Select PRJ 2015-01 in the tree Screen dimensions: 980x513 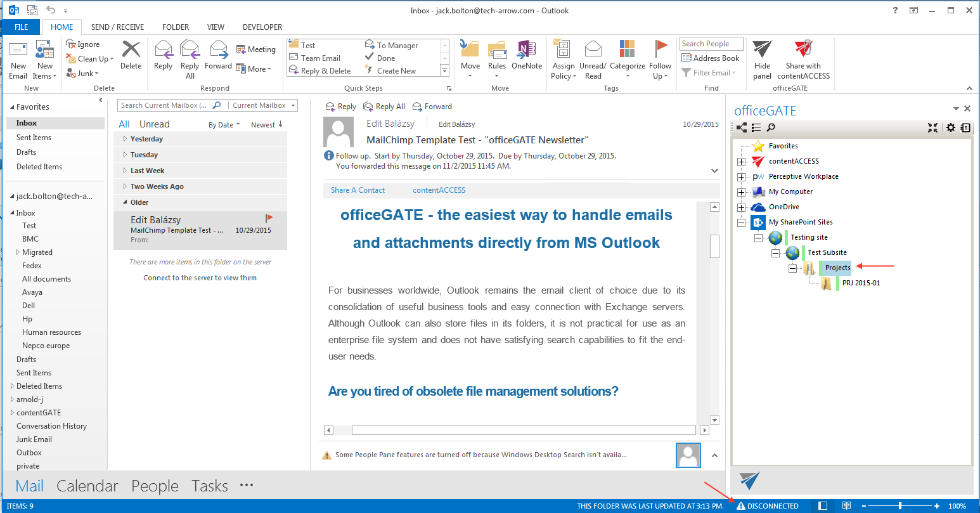pyautogui.click(x=861, y=283)
